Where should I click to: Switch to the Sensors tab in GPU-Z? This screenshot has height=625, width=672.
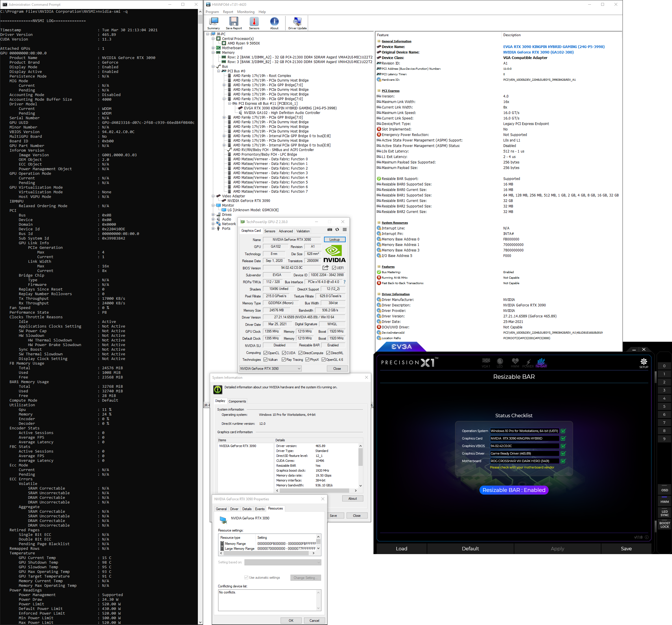(x=270, y=231)
